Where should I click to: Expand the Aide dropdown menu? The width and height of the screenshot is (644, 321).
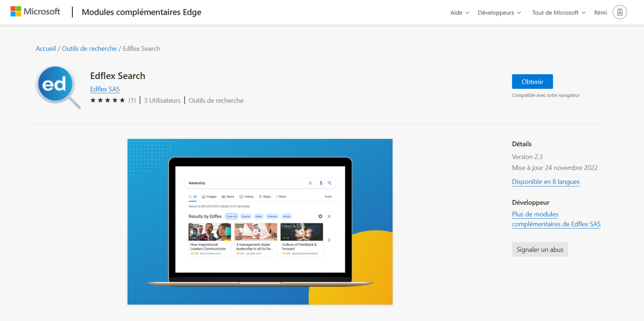click(x=460, y=12)
